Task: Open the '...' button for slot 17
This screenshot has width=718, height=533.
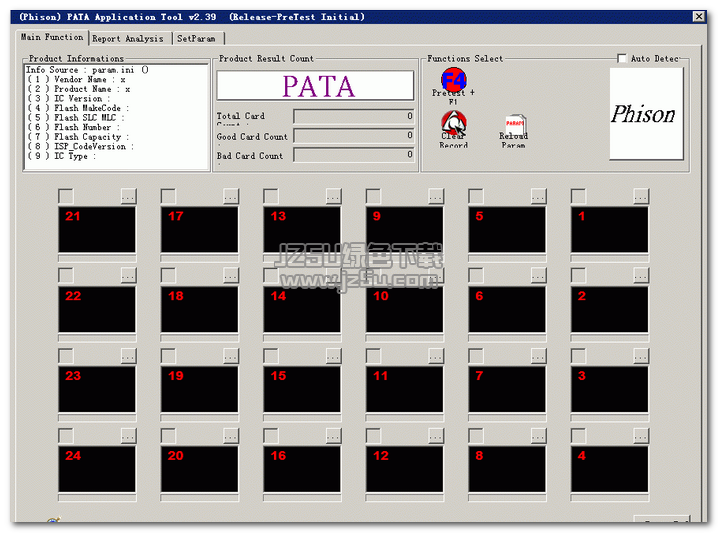Action: tap(231, 196)
